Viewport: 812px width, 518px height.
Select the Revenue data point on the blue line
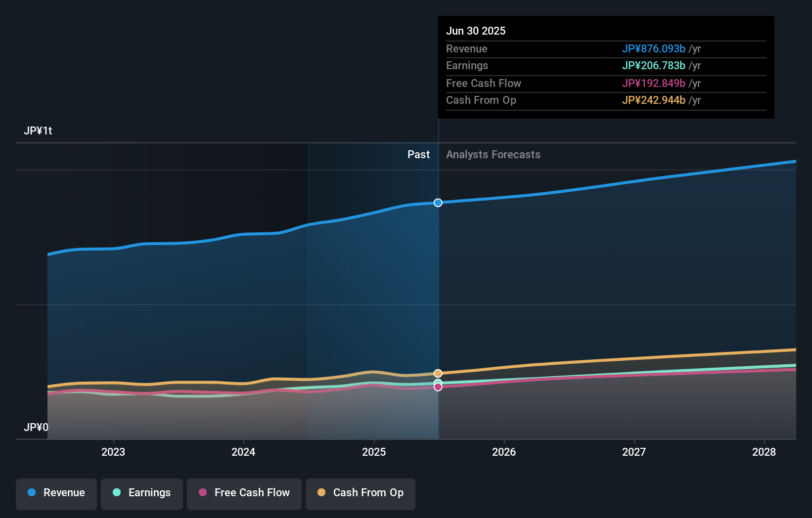click(438, 203)
